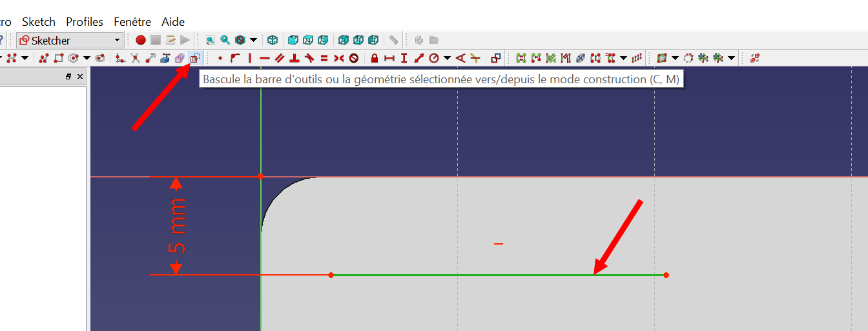Click the clone geometry tool

[x=611, y=58]
